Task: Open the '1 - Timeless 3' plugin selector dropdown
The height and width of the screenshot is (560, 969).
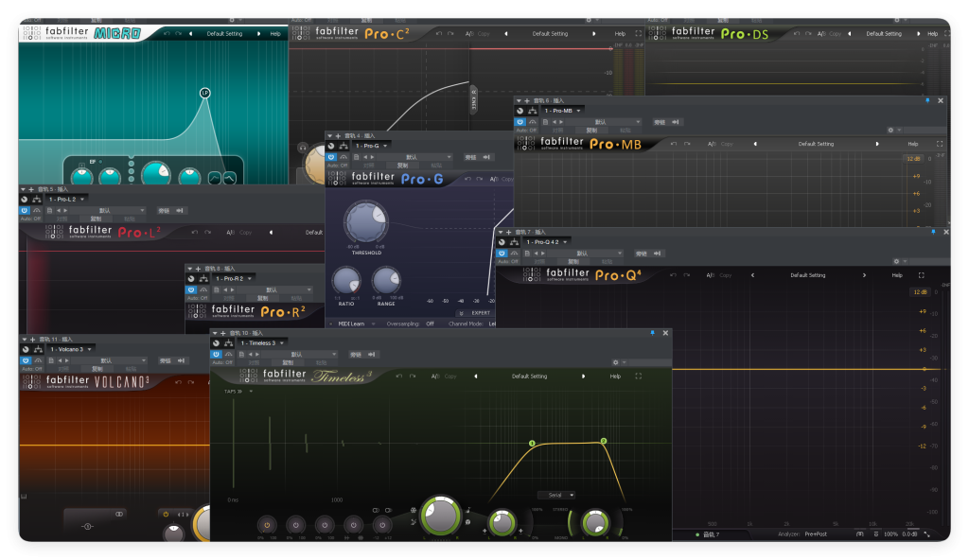Action: coord(262,343)
